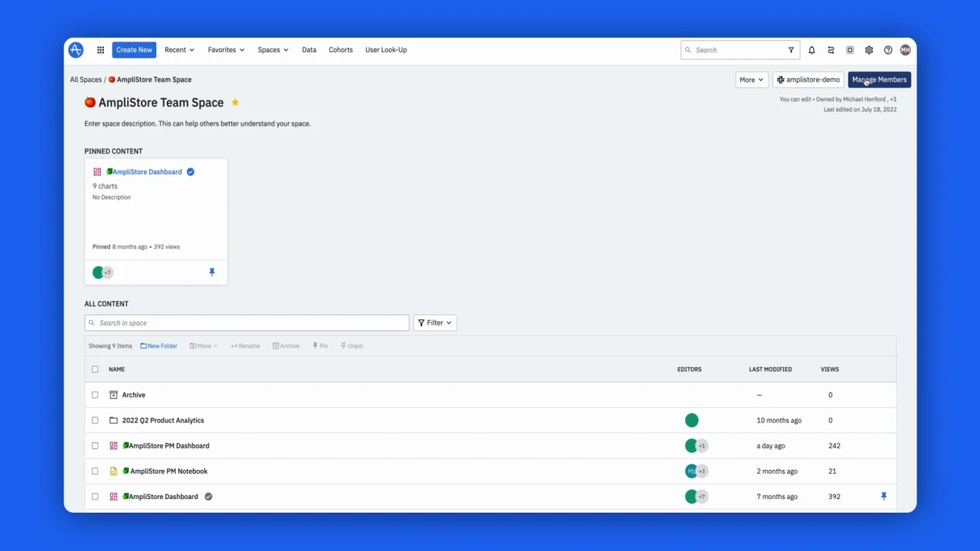Open the More dropdown

pos(751,80)
